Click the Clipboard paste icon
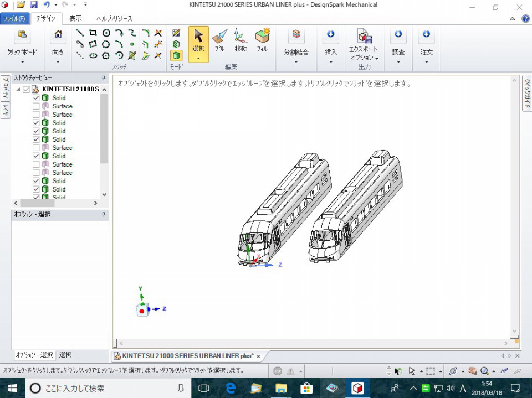 click(x=22, y=34)
